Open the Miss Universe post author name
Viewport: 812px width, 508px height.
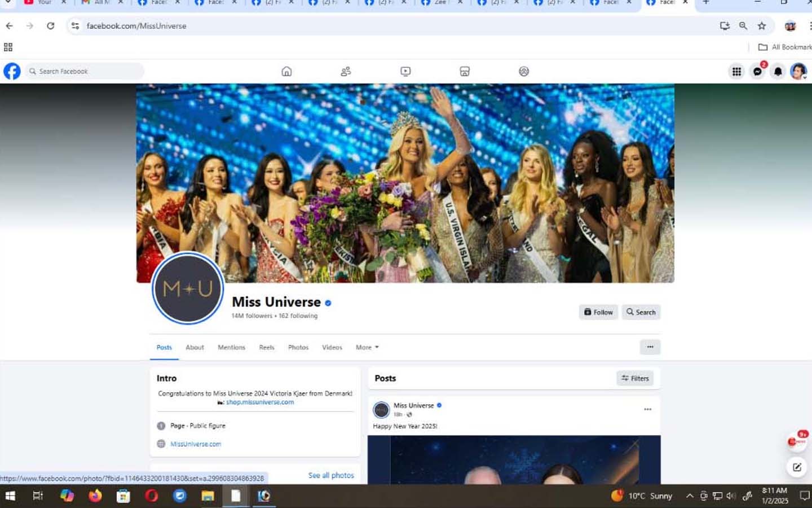413,405
